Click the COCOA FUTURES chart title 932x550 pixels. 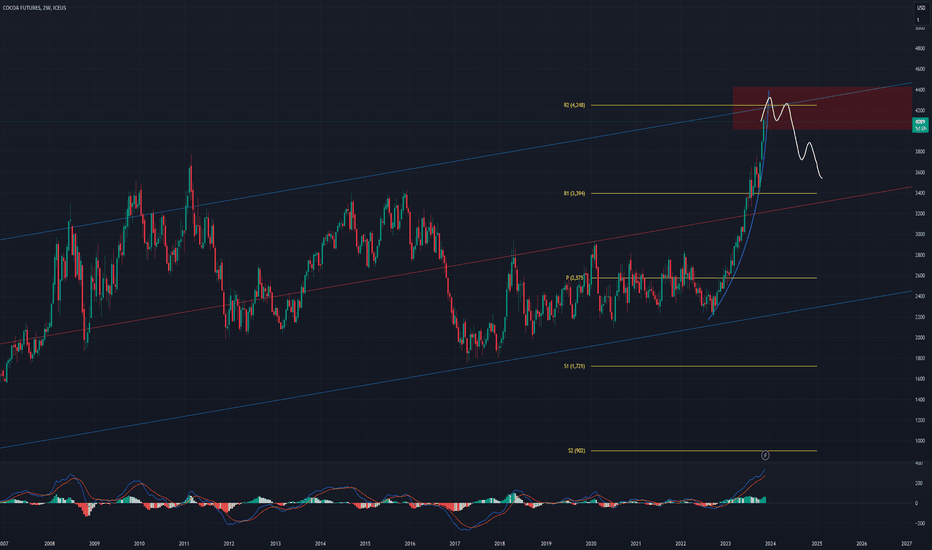click(34, 8)
